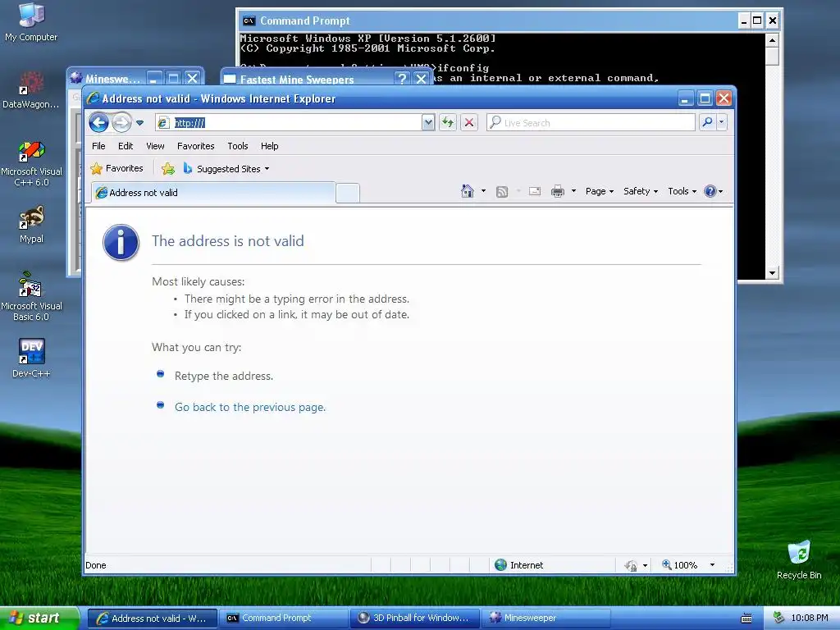Image resolution: width=840 pixels, height=630 pixels.
Task: Click the RSS feeds icon
Action: pos(502,191)
